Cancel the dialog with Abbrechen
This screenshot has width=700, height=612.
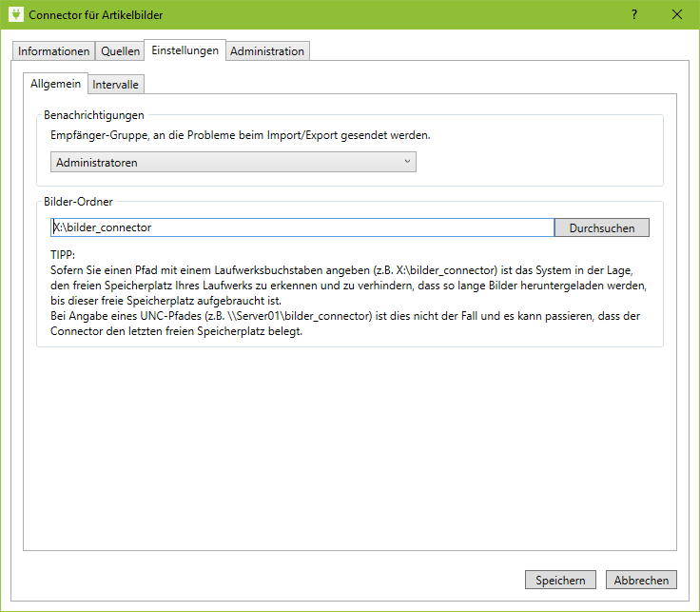(x=641, y=580)
